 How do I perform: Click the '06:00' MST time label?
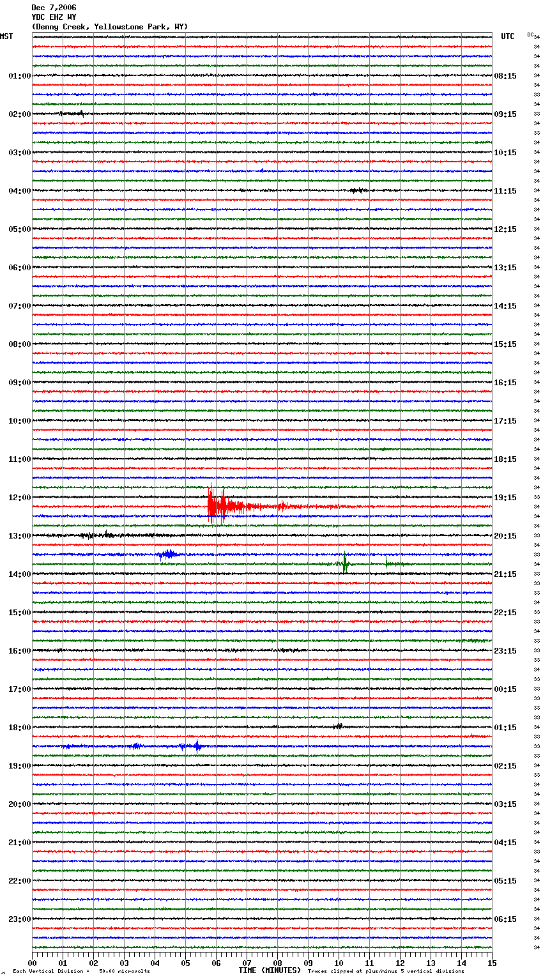(x=20, y=268)
